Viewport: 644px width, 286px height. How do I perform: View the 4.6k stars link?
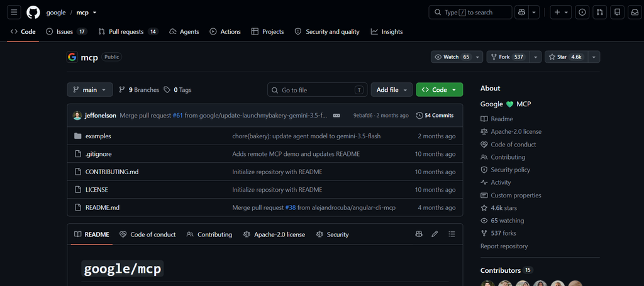pyautogui.click(x=499, y=208)
